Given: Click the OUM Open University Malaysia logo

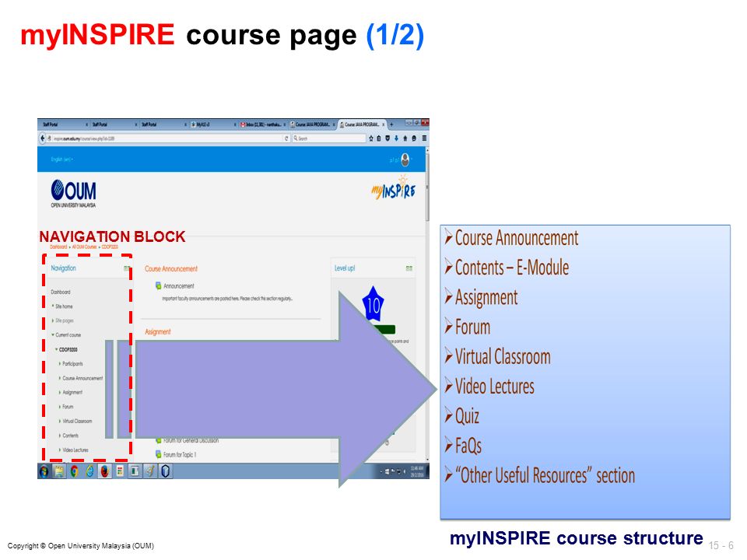Looking at the screenshot, I should pos(74,194).
